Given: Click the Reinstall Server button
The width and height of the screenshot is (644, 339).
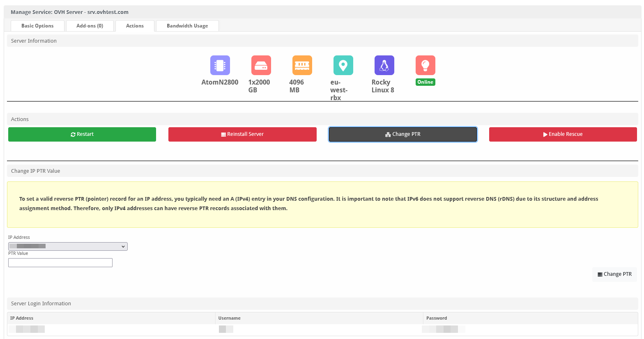Looking at the screenshot, I should coord(242,134).
